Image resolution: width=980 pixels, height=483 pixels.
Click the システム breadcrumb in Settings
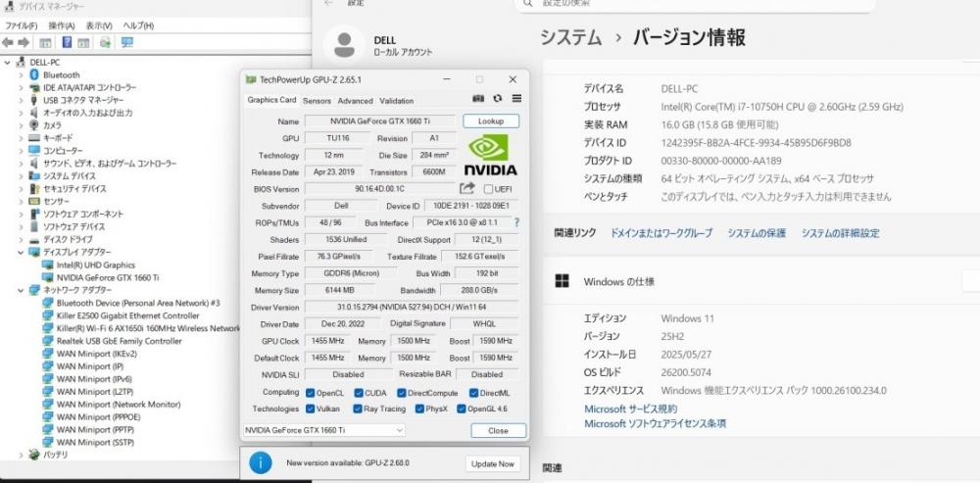570,37
